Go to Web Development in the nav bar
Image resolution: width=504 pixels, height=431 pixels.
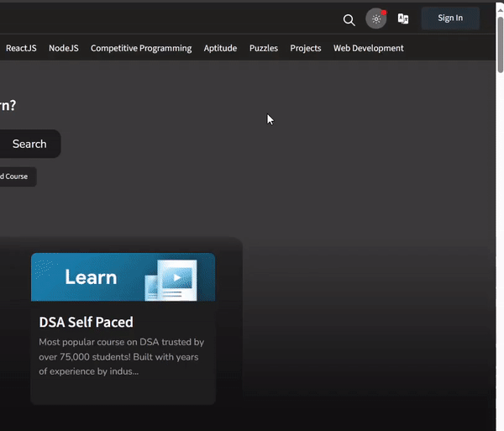pyautogui.click(x=369, y=48)
